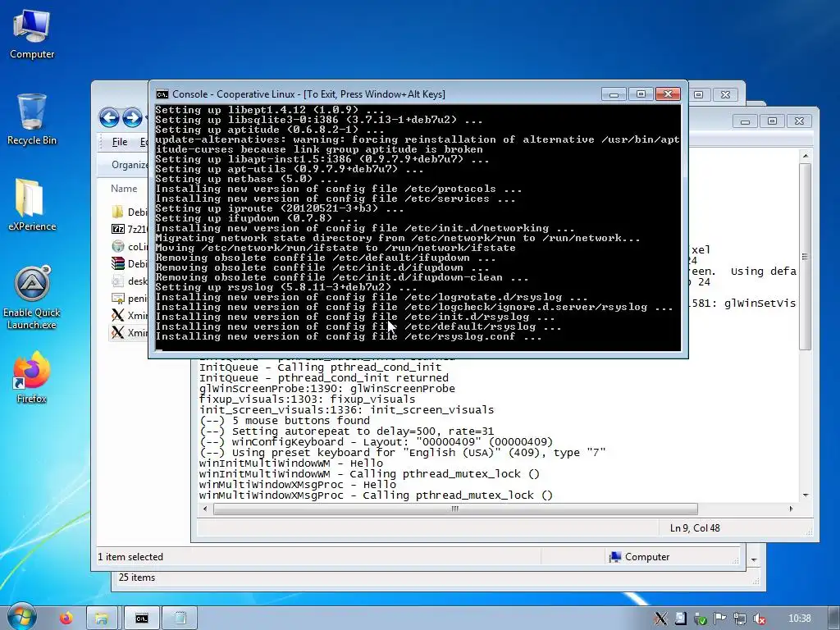840x630 pixels.
Task: Click Notepad horizontal scrollbar right arrow
Action: coord(792,509)
